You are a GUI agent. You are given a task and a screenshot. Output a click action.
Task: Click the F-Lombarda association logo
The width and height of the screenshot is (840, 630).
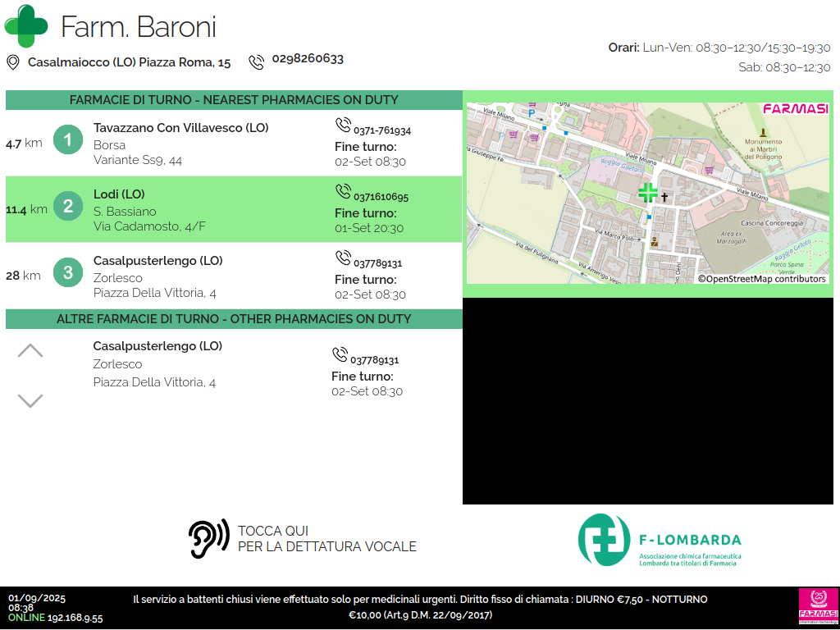(660, 540)
